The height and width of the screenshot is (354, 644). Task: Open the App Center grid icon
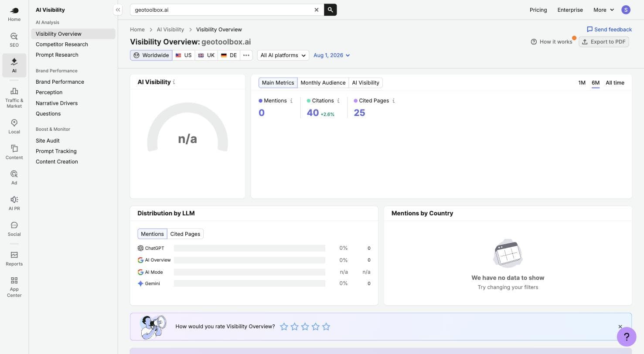(x=14, y=280)
